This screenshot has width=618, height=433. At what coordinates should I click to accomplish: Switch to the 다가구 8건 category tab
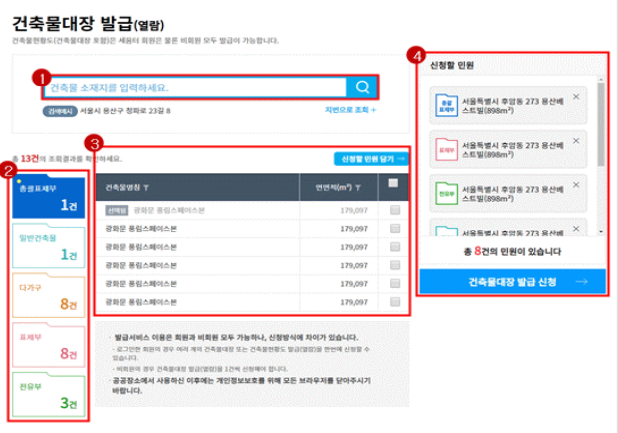(48, 295)
